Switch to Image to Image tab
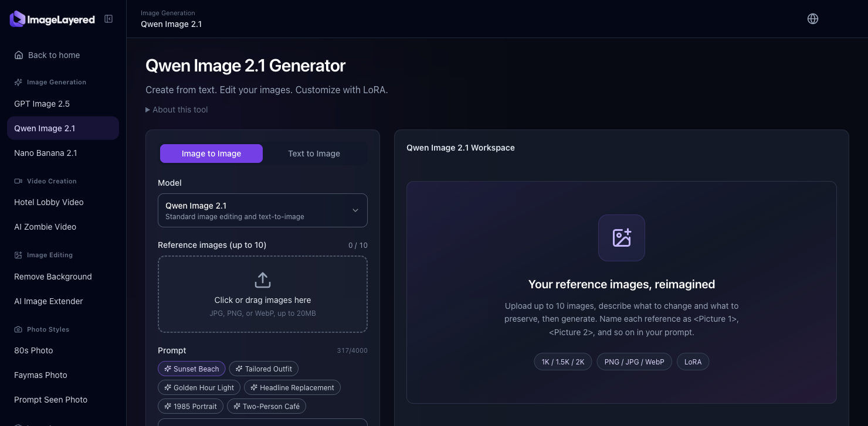Image resolution: width=868 pixels, height=426 pixels. pos(211,154)
